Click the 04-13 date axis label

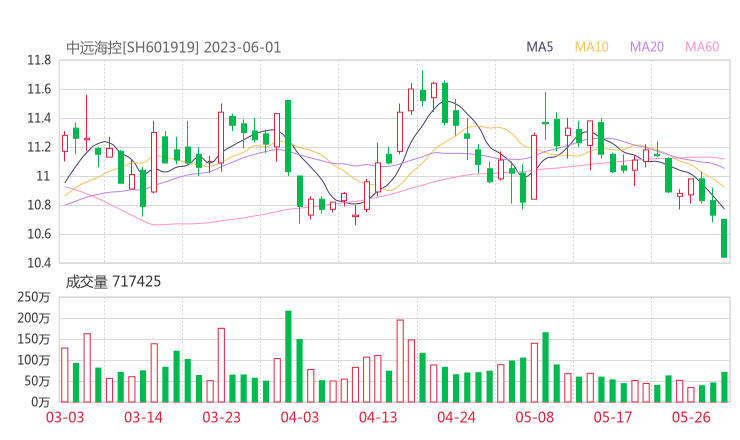click(x=378, y=417)
